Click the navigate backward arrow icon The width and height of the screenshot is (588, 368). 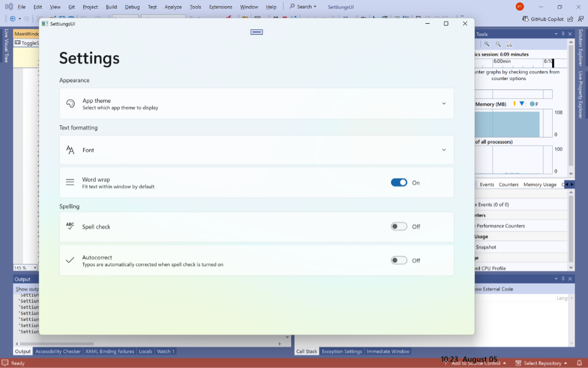pos(12,19)
